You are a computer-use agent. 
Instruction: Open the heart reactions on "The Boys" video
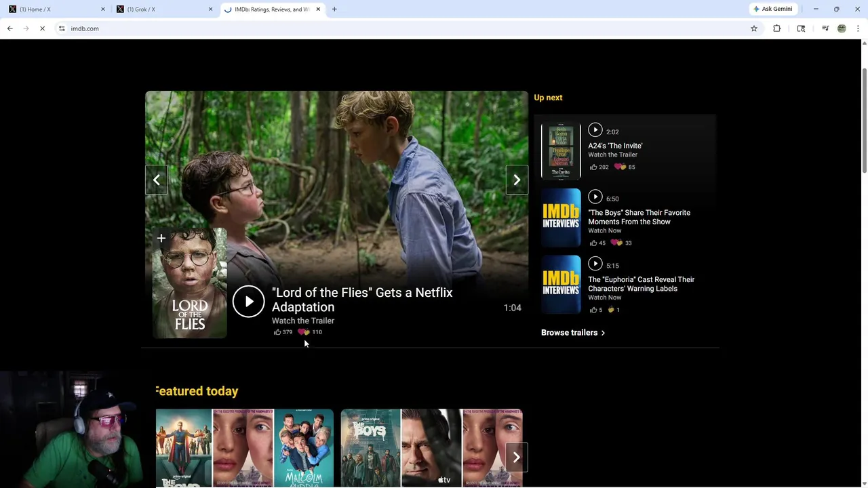click(620, 243)
